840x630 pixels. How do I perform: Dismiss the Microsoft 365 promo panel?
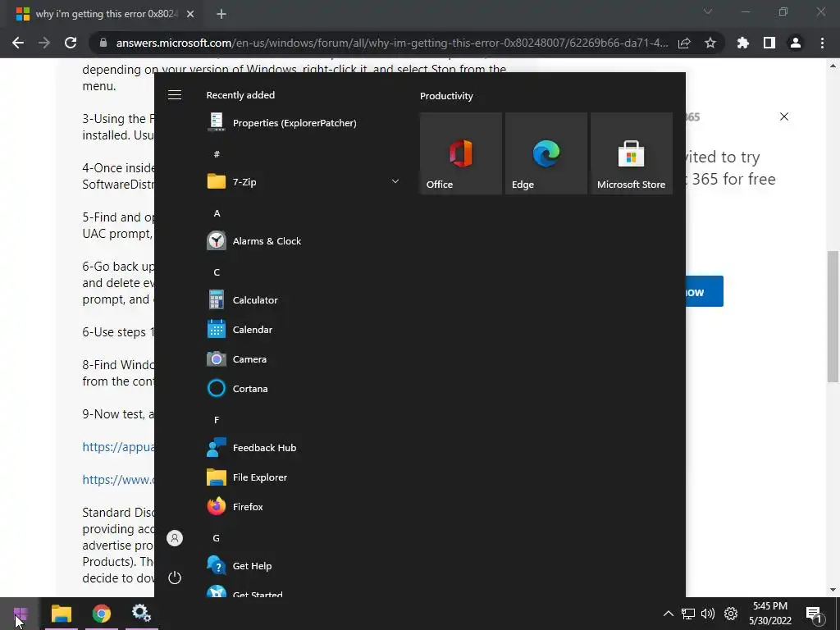pyautogui.click(x=784, y=116)
